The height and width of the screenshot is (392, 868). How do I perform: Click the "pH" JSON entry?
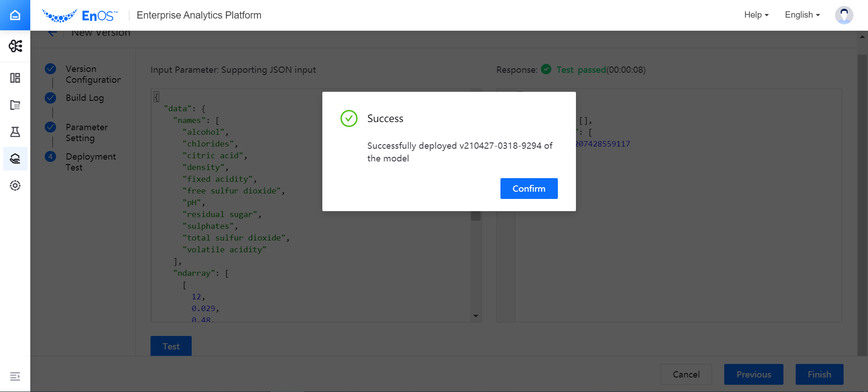[x=193, y=203]
